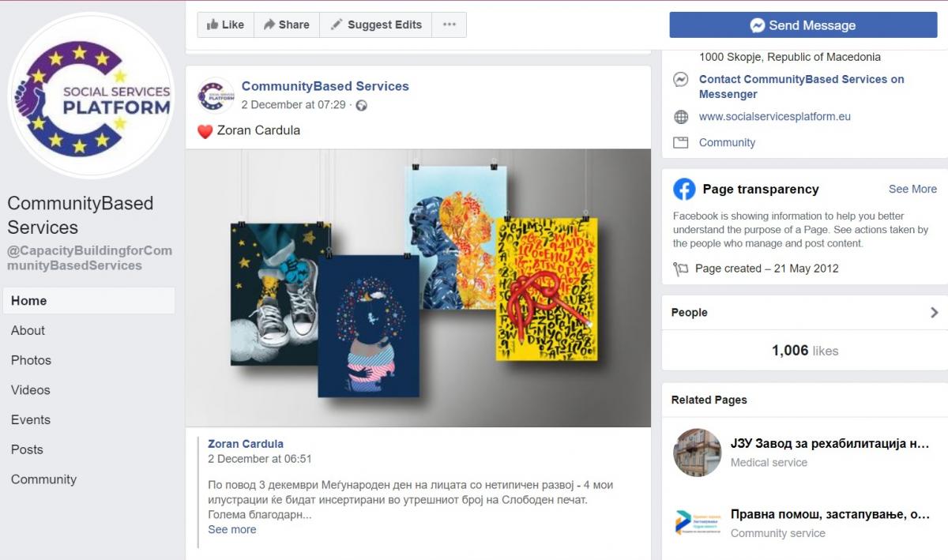Click the Messenger icon next to Contact link
This screenshot has height=560, width=948.
680,79
